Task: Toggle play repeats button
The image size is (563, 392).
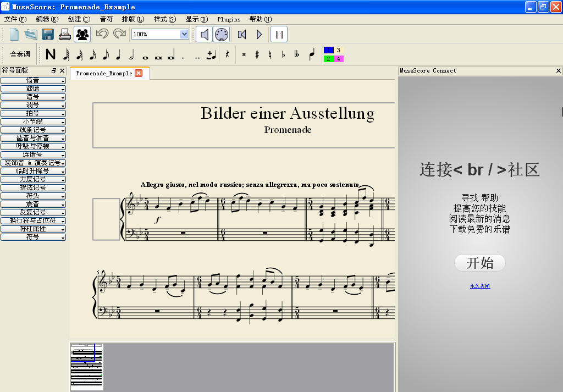Action: point(279,35)
